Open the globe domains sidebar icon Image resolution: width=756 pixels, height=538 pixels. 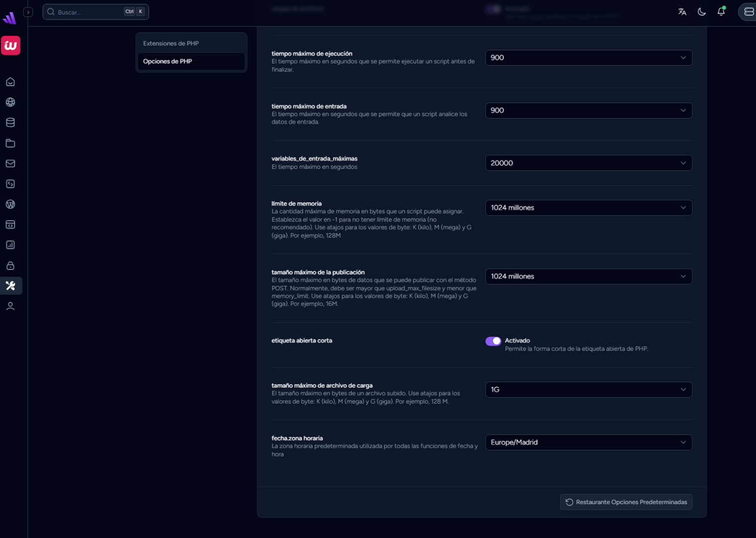[10, 102]
